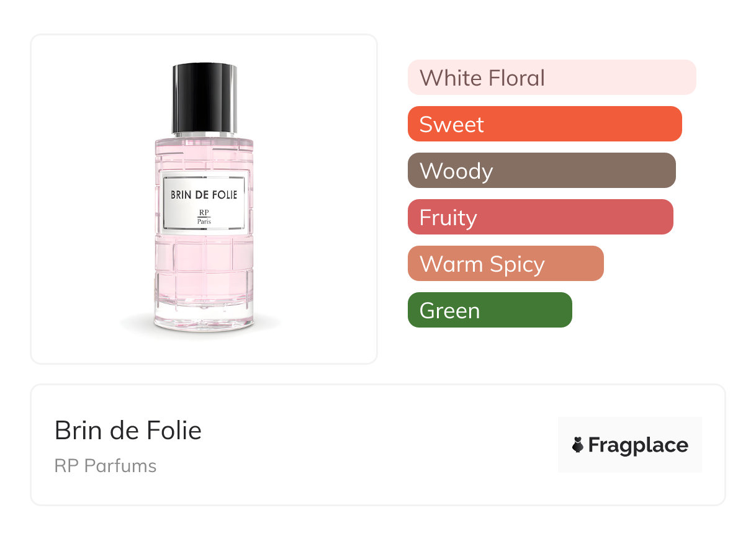Click the 'Sweet' text label
756x536 pixels.
451,125
